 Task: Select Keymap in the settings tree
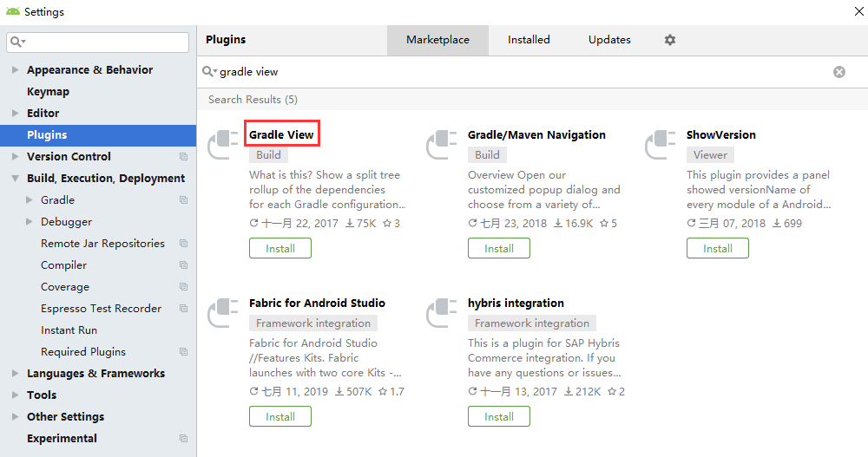48,92
